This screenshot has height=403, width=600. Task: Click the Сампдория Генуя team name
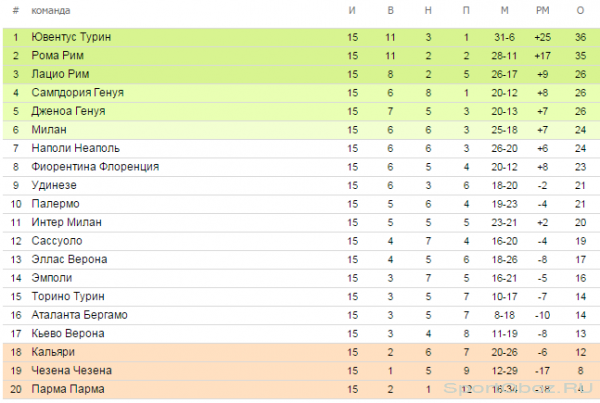(x=78, y=93)
